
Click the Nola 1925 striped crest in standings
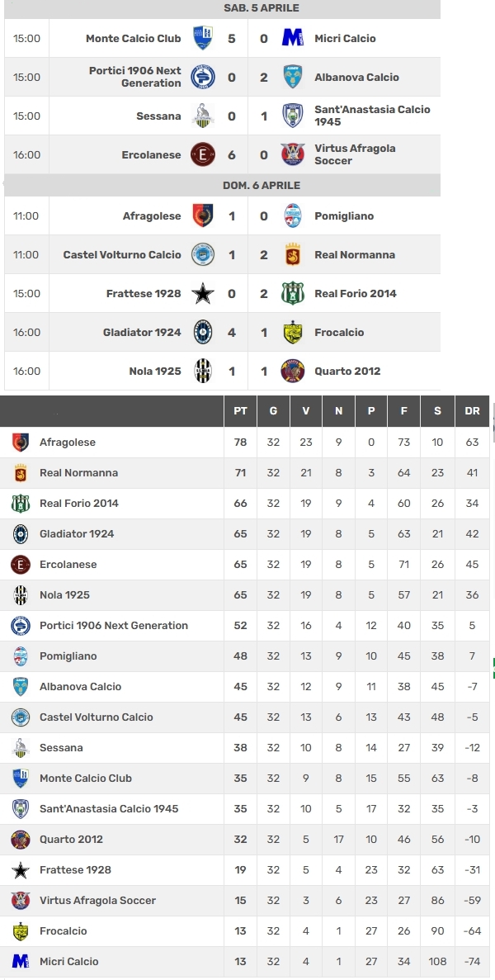tap(21, 595)
